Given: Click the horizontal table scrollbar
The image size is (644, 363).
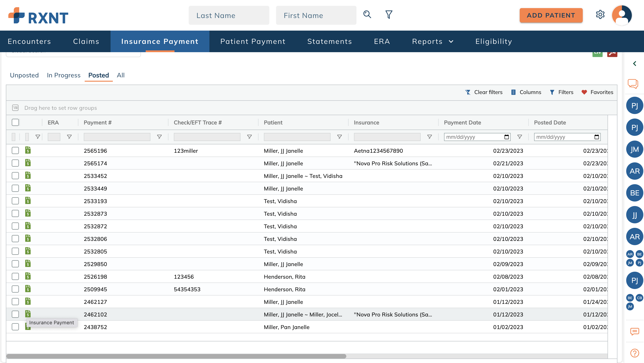Looking at the screenshot, I should coord(176,356).
